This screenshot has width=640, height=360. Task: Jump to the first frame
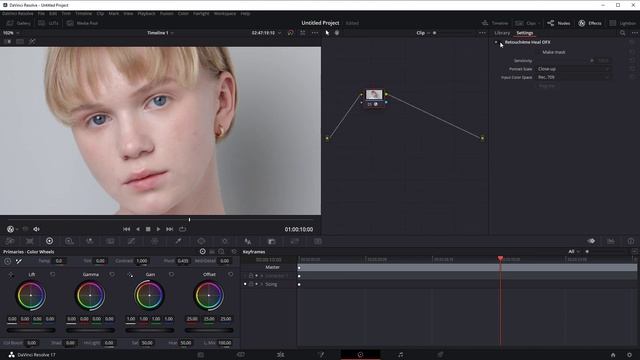pos(127,229)
